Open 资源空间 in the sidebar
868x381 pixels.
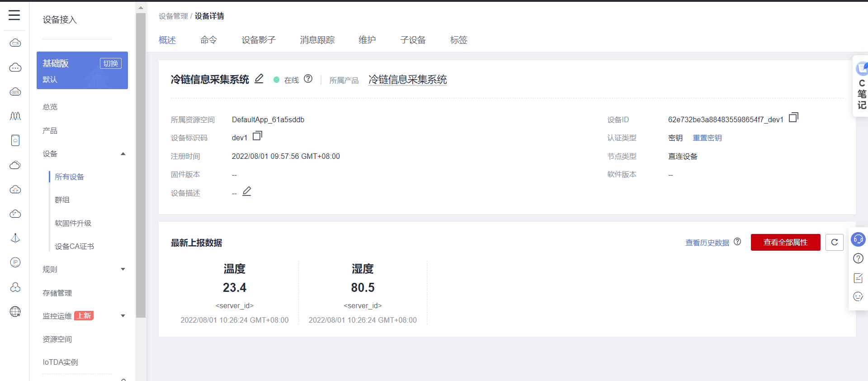point(57,339)
